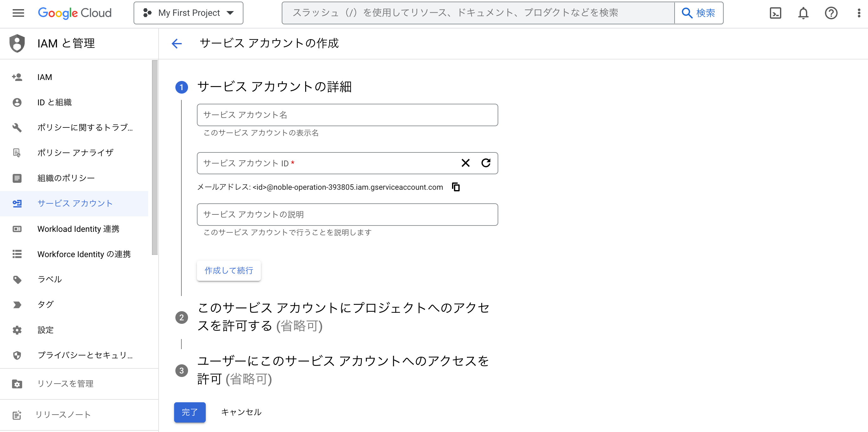This screenshot has width=868, height=432.
Task: Activate the Cloud Shell terminal icon
Action: [x=775, y=13]
